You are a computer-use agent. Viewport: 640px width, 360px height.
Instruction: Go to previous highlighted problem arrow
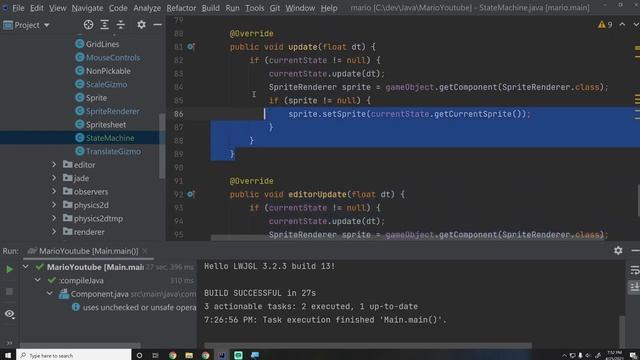click(x=622, y=24)
